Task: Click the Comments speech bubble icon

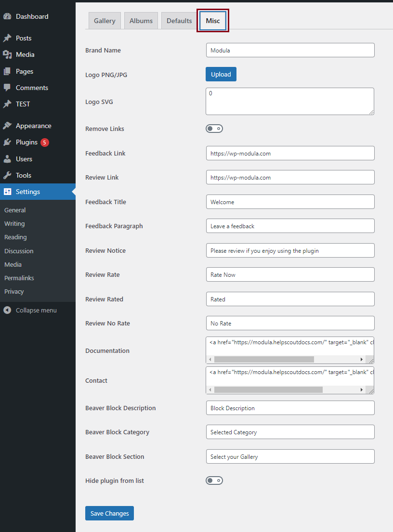Action: click(7, 88)
